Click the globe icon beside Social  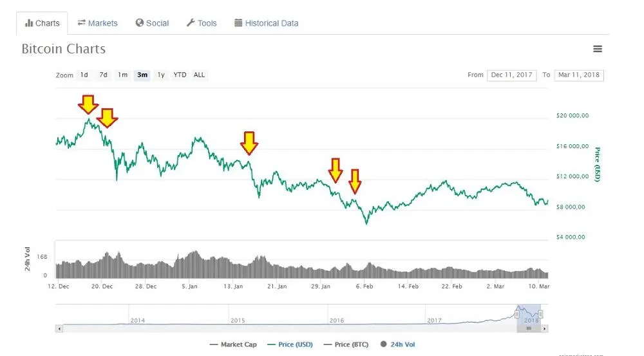pos(140,23)
